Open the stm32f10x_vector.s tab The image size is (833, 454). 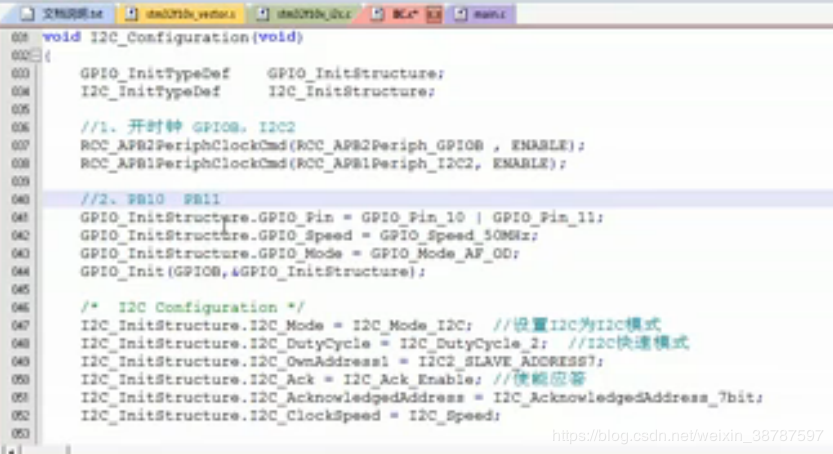(181, 14)
